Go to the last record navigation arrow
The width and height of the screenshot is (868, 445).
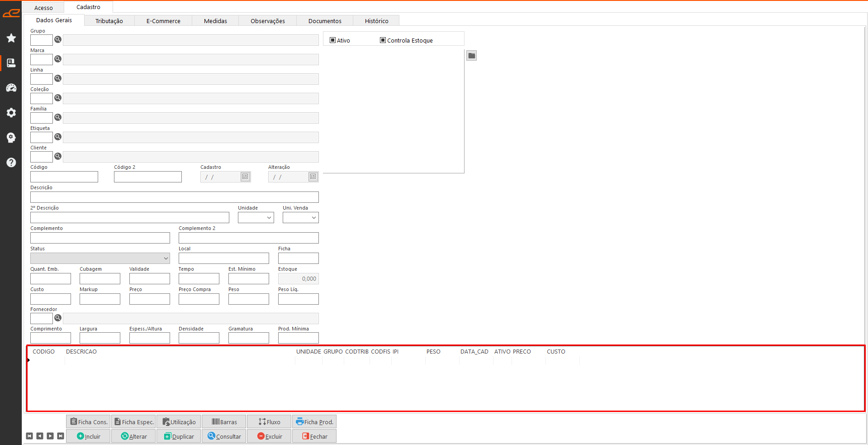pyautogui.click(x=61, y=436)
